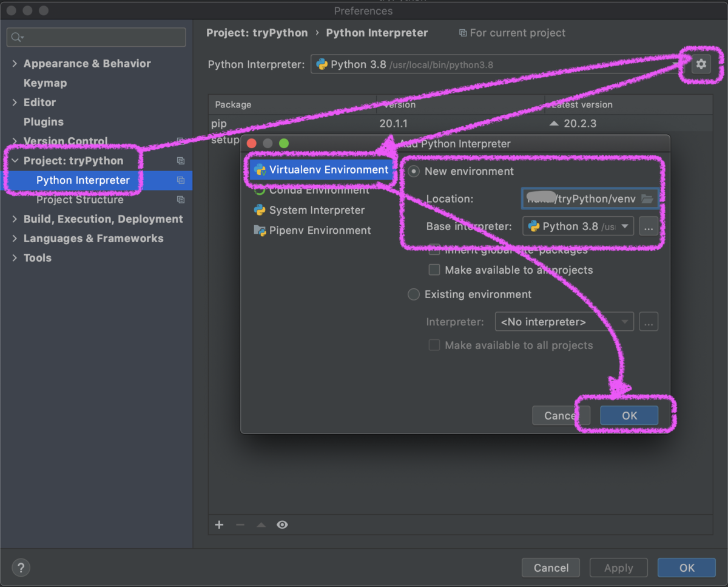Image resolution: width=728 pixels, height=587 pixels.
Task: Click Apply in the Preferences window
Action: pyautogui.click(x=619, y=568)
